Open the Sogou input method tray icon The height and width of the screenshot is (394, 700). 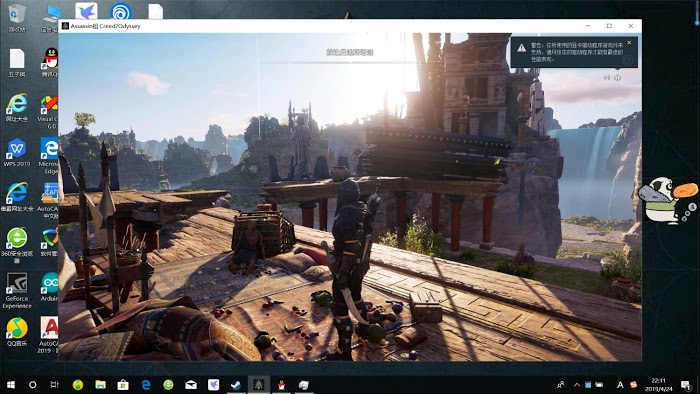[633, 385]
